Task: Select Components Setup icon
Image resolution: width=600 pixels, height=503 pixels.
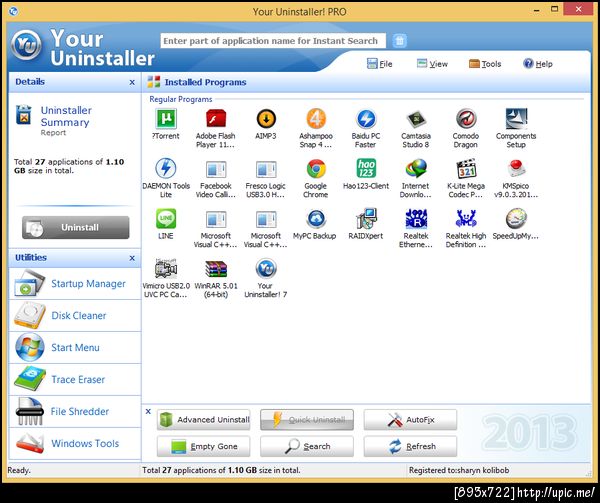Action: pos(516,119)
